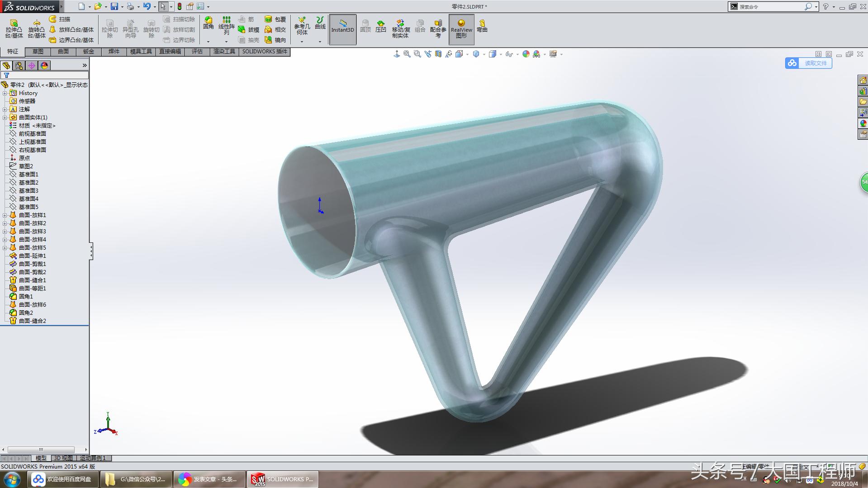Toggle RealView 图形 rendering
The width and height of the screenshot is (868, 488).
click(461, 28)
